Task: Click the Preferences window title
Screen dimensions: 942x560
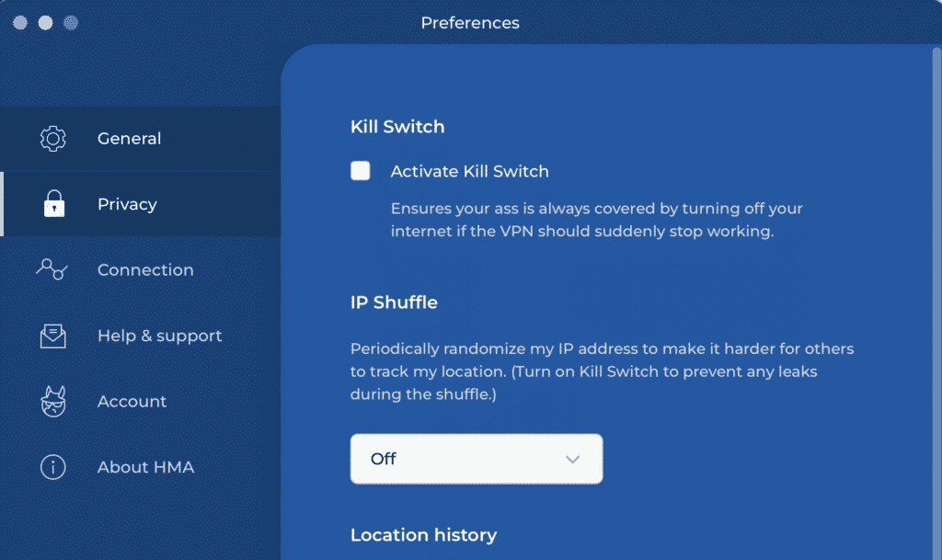Action: click(x=470, y=23)
